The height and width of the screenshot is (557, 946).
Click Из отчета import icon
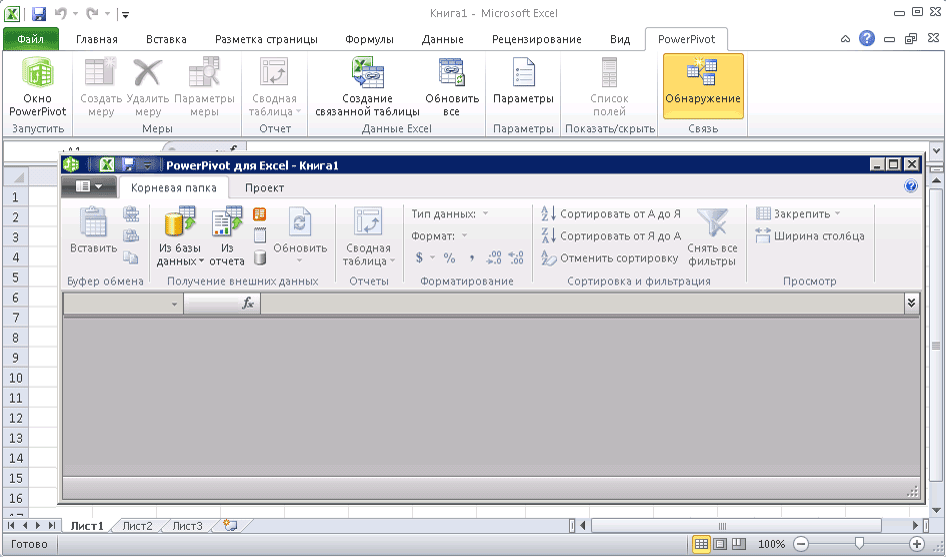227,237
